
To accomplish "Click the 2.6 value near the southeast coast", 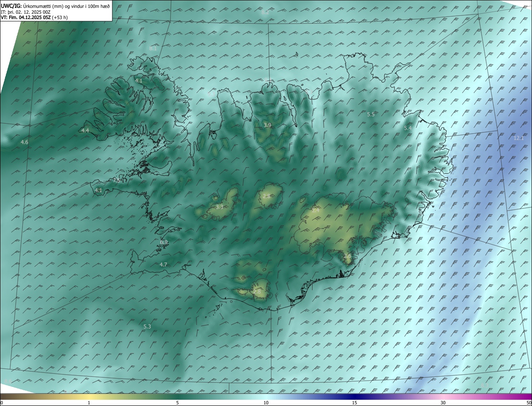I will (x=347, y=257).
